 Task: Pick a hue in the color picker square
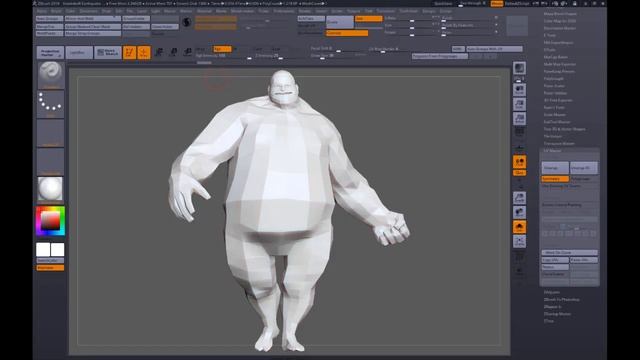(50, 221)
